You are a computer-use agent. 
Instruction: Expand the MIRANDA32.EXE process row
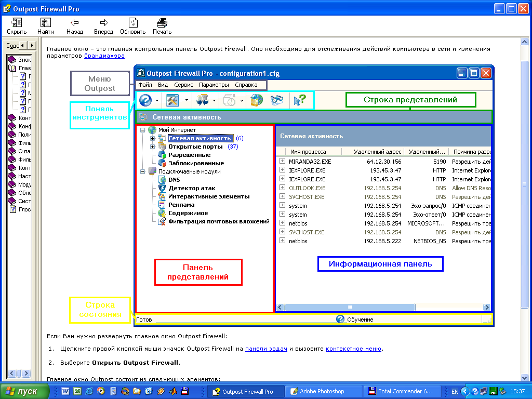282,161
